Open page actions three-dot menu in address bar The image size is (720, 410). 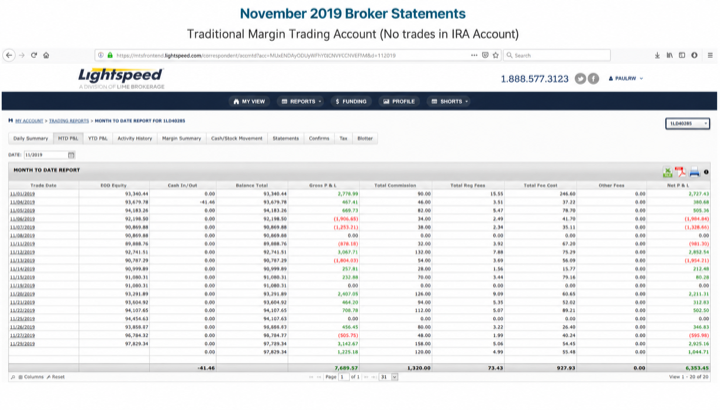click(x=474, y=55)
